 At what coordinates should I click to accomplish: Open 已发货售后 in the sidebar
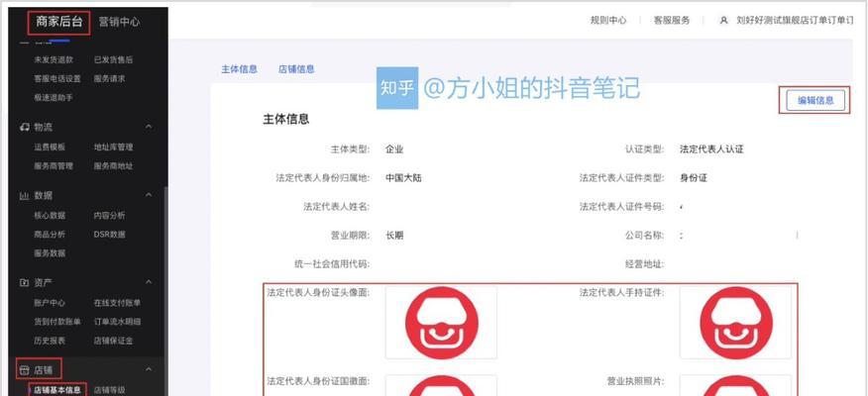(x=113, y=59)
